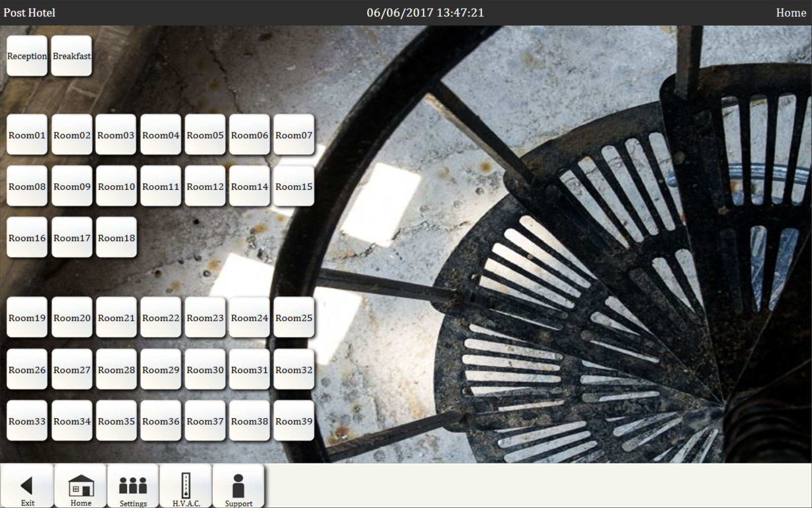Select Room22

click(x=161, y=318)
